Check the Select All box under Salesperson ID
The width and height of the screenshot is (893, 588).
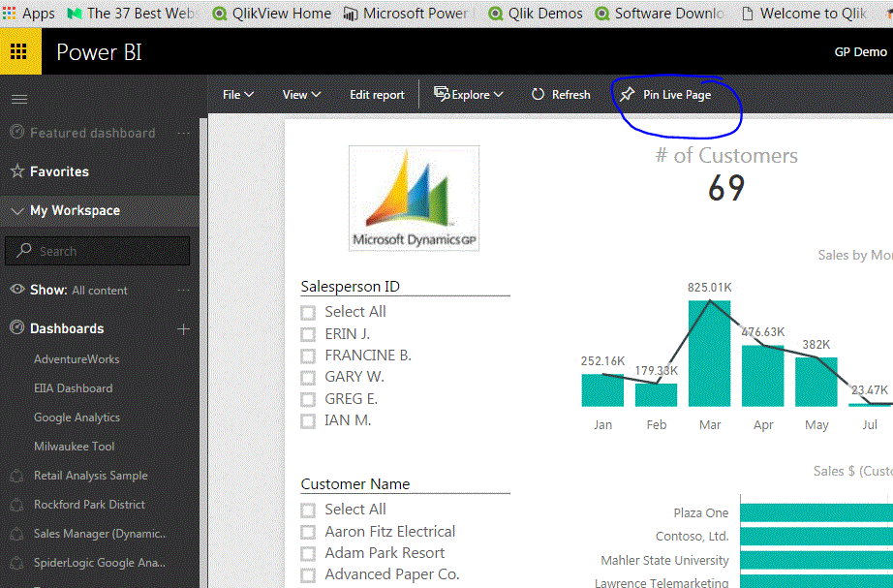[x=307, y=312]
